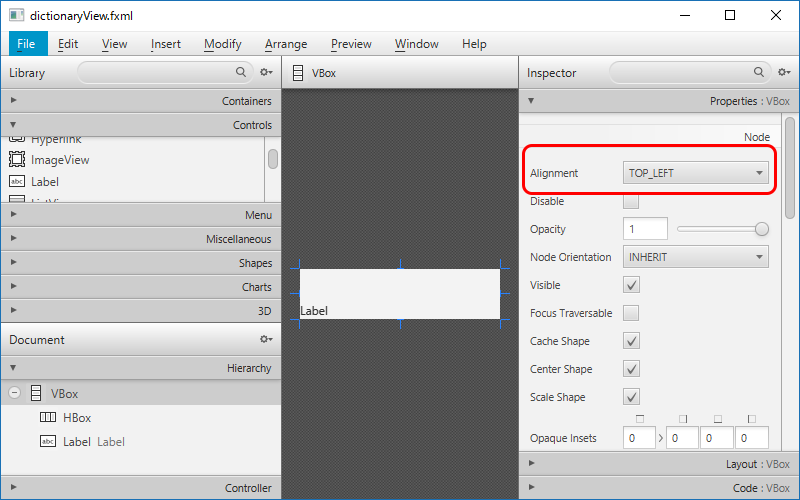Click the Library search magnifier icon
This screenshot has width=800, height=500.
[241, 73]
